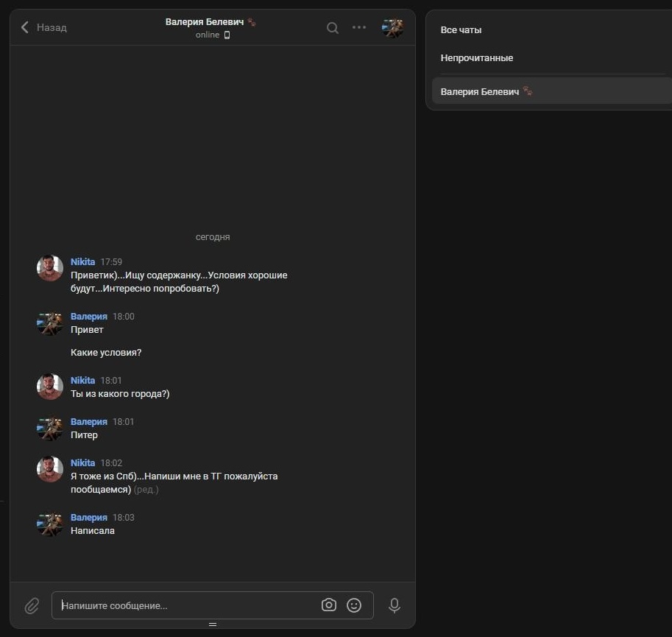672x637 pixels.
Task: Open Валерия's name link at 18:00
Action: point(88,317)
